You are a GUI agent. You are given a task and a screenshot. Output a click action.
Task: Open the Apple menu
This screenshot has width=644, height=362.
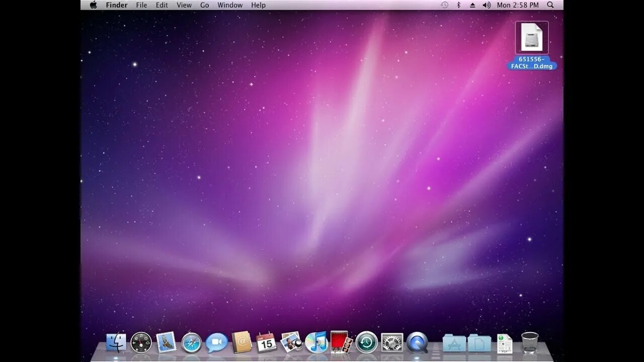coord(93,5)
